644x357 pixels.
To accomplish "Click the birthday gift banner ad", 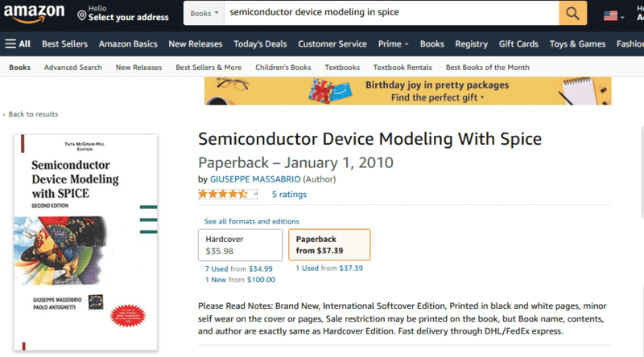I will pos(407,90).
